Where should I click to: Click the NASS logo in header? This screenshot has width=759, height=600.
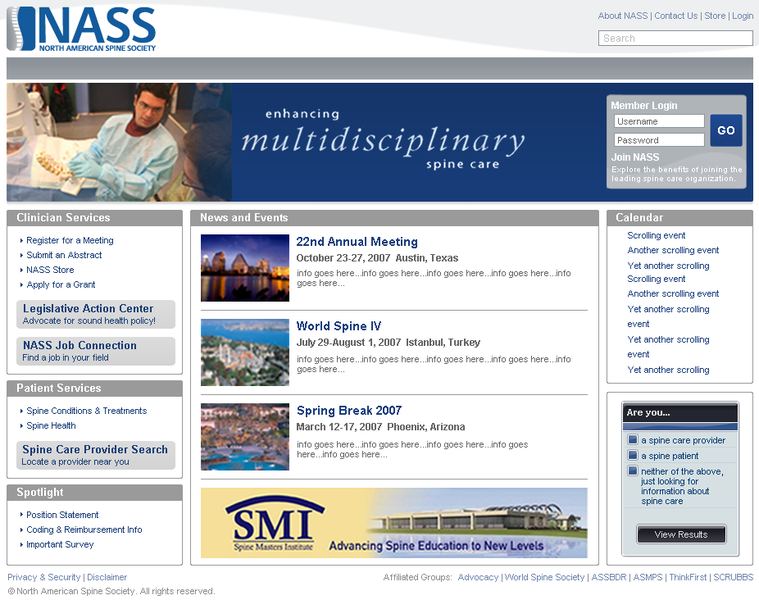click(82, 29)
